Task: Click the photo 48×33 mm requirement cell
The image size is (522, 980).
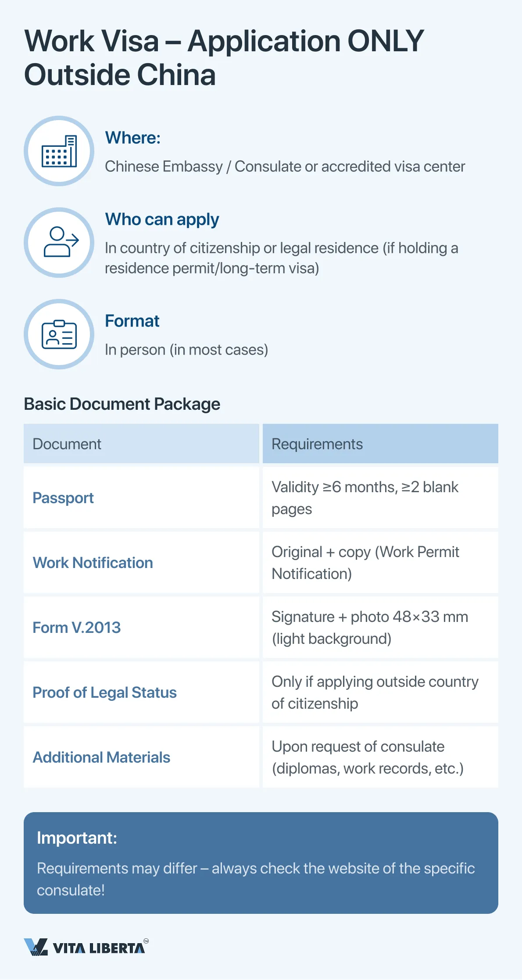Action: [380, 628]
